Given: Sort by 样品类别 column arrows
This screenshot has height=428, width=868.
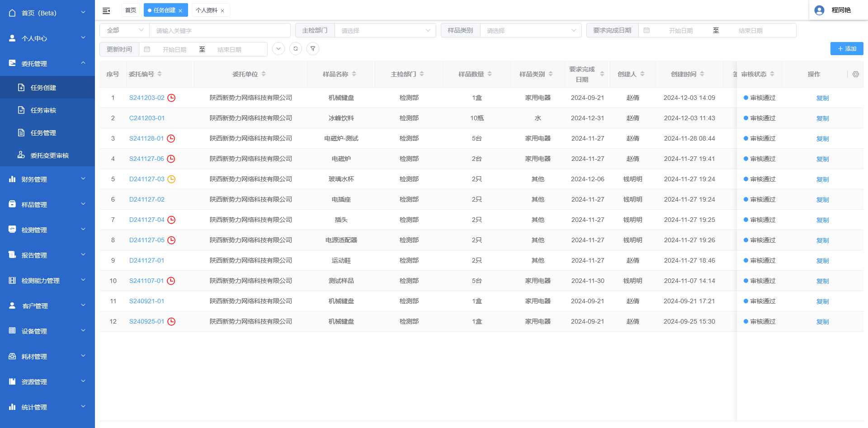Looking at the screenshot, I should tap(551, 74).
